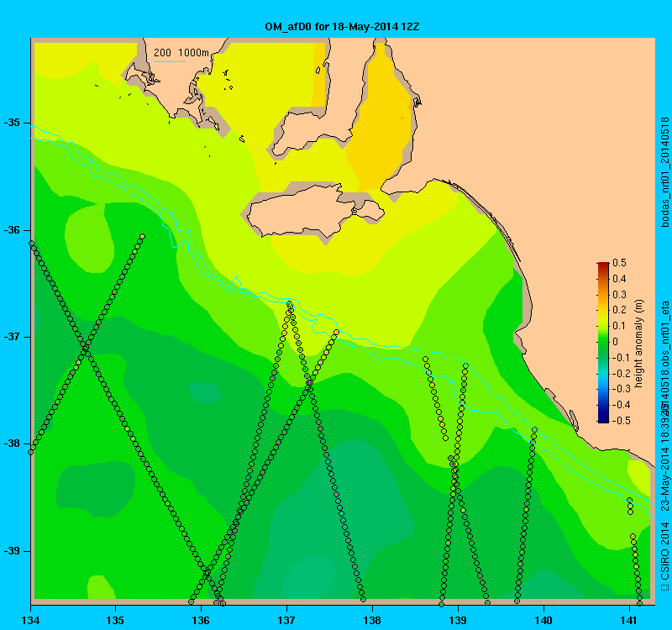Click the latitude label '-38'
This screenshot has width=672, height=630.
coord(12,444)
